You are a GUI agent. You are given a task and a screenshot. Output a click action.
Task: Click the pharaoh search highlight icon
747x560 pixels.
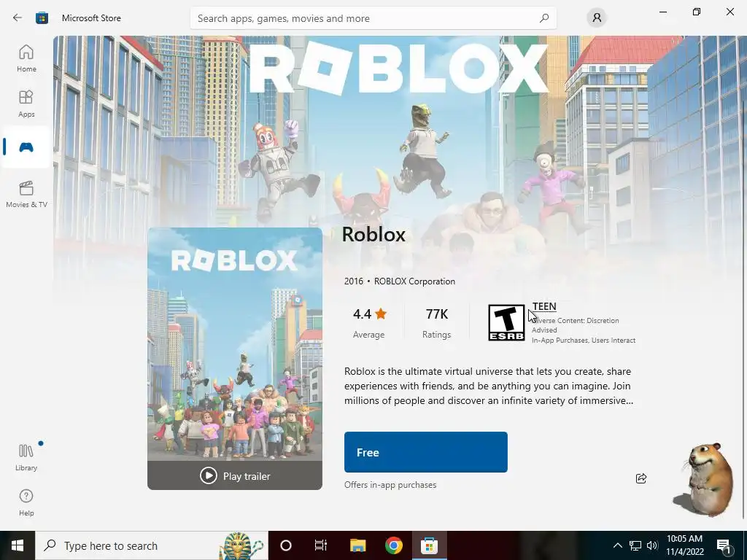tap(241, 545)
